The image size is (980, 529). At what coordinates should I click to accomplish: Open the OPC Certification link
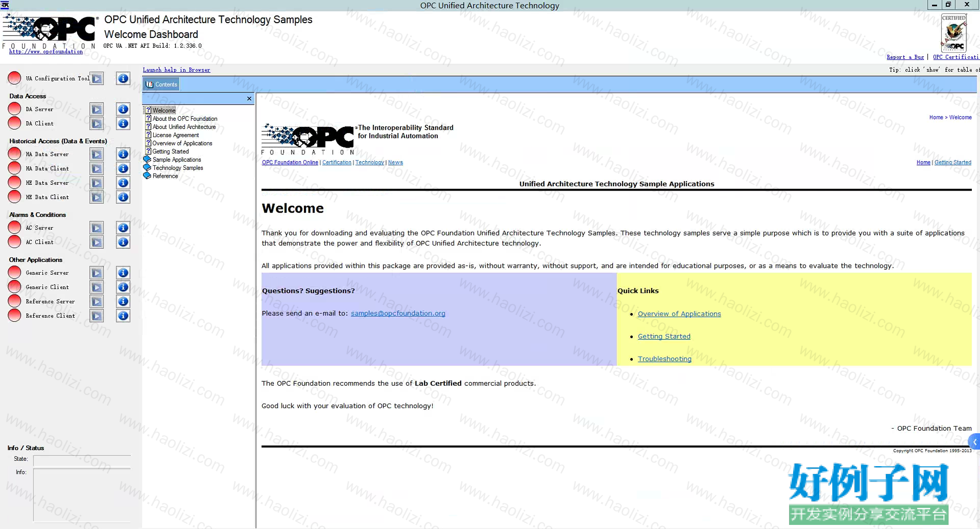coord(956,57)
